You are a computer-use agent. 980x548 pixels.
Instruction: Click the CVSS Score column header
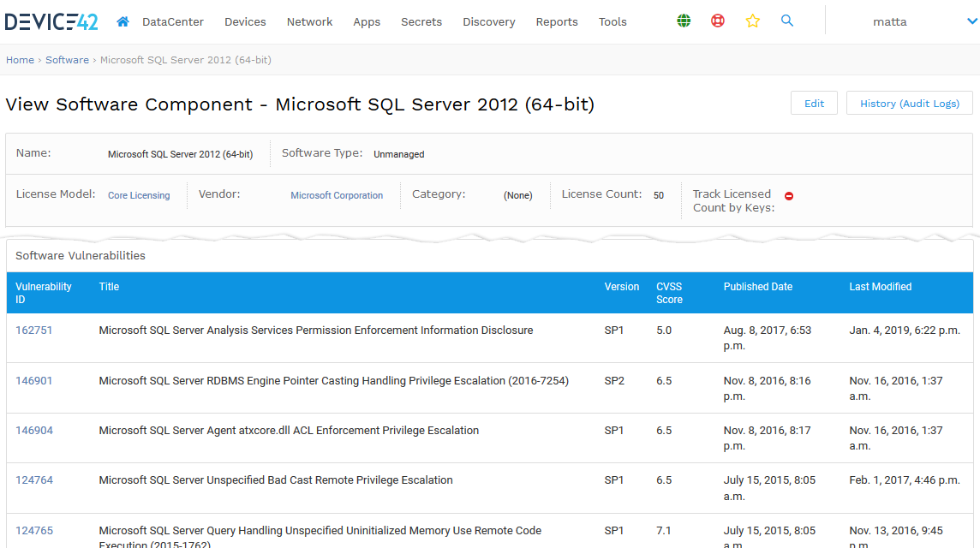669,293
